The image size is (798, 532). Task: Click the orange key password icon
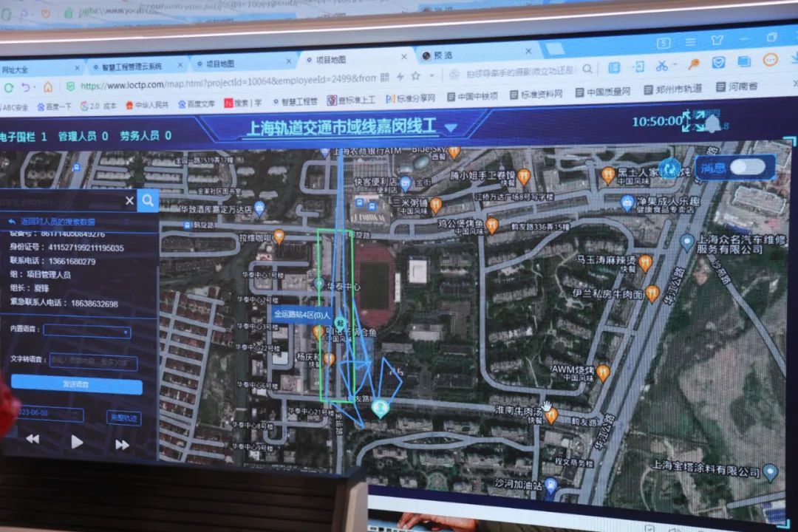[x=693, y=64]
